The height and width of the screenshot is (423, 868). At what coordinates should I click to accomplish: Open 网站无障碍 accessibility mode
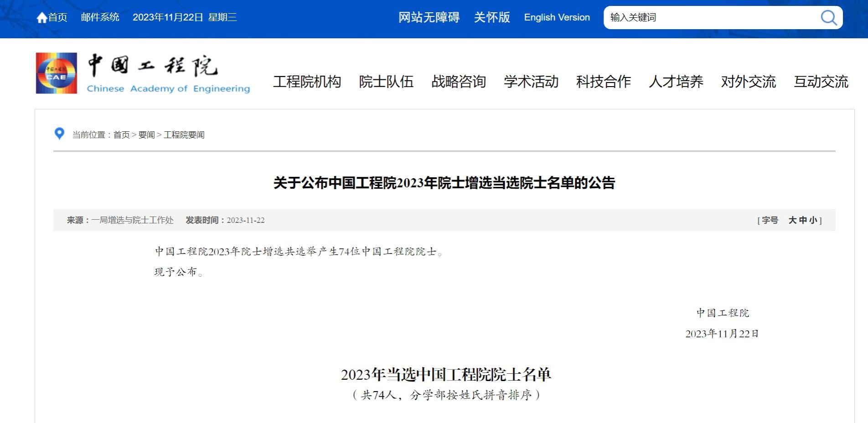(429, 17)
